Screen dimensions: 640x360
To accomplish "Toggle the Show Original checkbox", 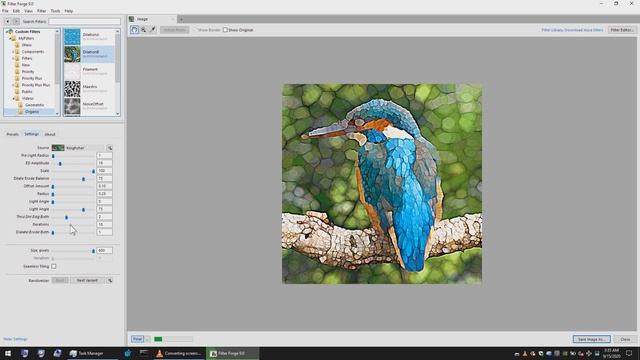I will [x=225, y=30].
